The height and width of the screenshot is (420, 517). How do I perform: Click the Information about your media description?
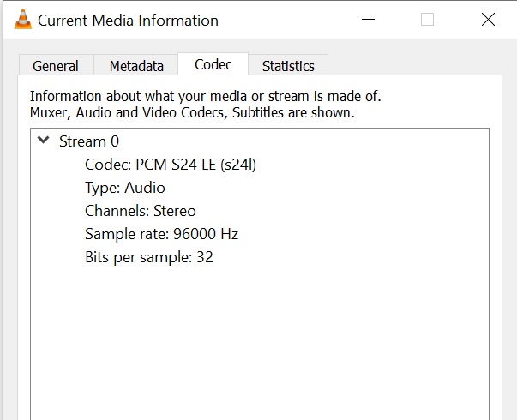point(206,96)
